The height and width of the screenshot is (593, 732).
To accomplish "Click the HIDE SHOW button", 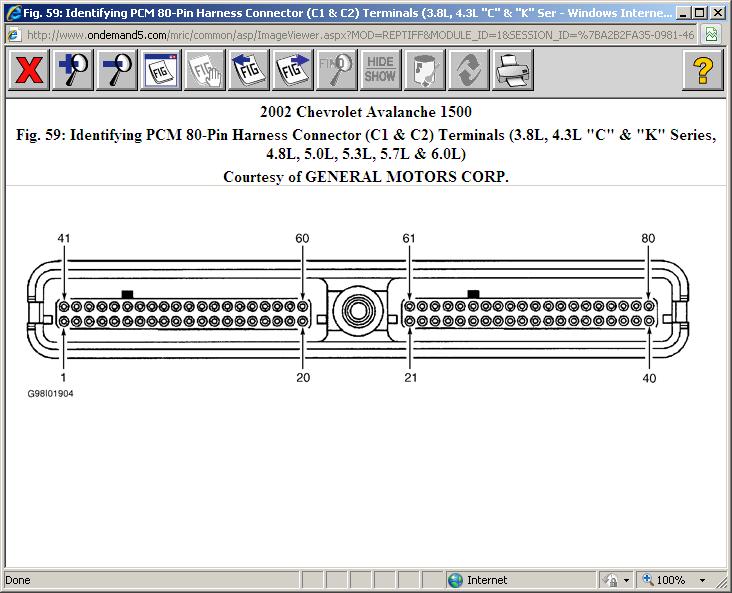I will coord(380,70).
